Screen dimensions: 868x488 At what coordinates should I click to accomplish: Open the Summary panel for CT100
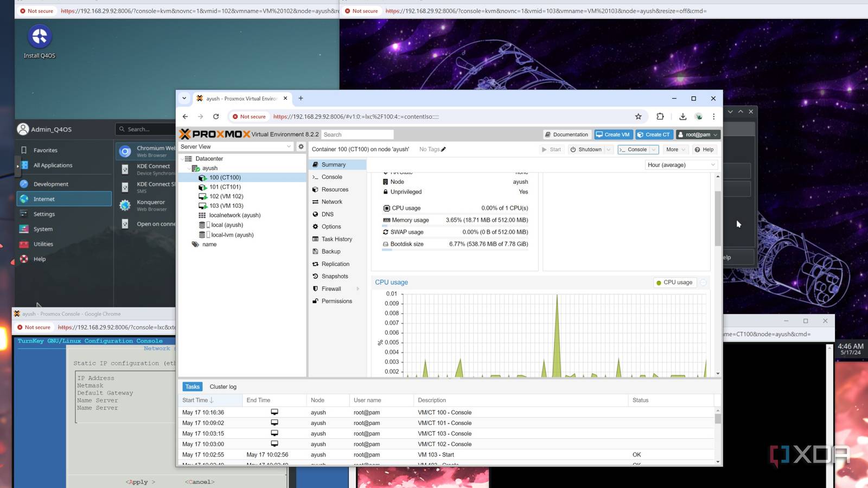(333, 164)
